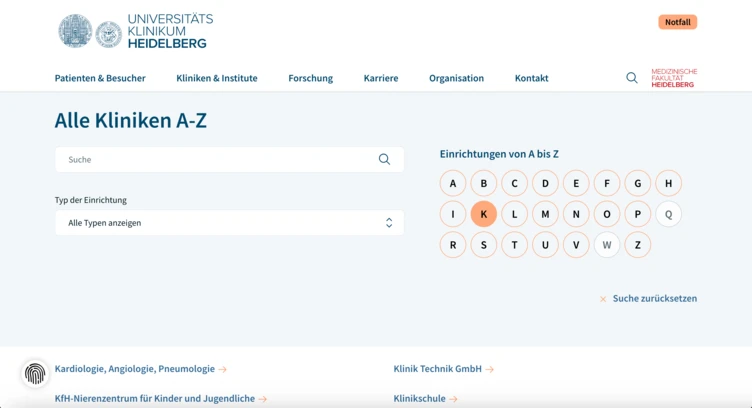Open KfH-Nierenzentrum für Kinder und Jugendliche
The height and width of the screenshot is (408, 752).
point(154,398)
